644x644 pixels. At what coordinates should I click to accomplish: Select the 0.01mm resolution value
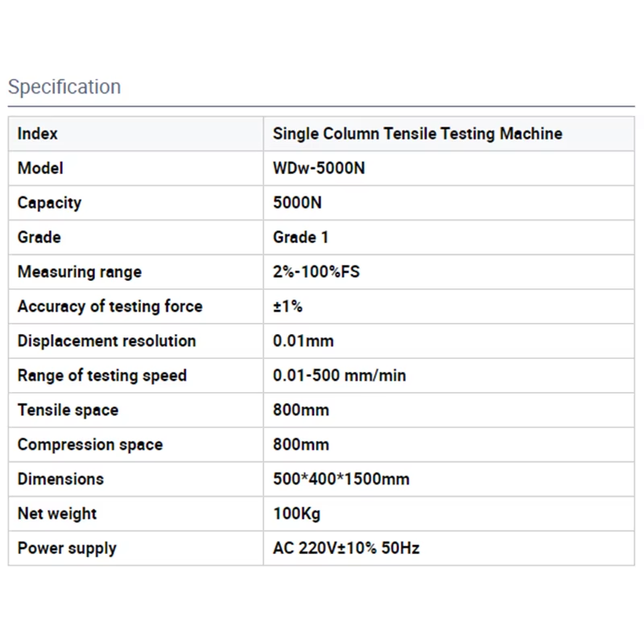click(303, 341)
